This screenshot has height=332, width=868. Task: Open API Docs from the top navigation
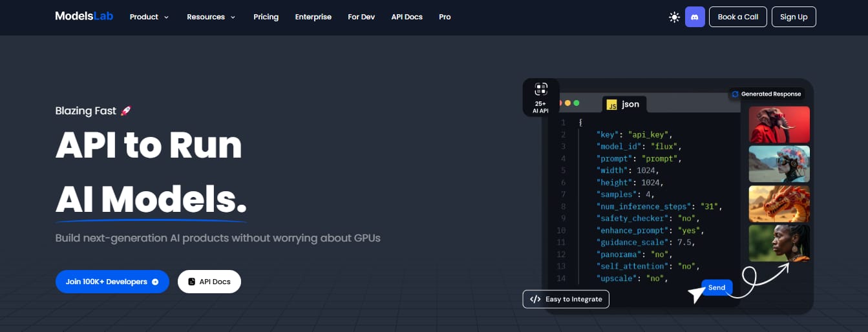(407, 17)
